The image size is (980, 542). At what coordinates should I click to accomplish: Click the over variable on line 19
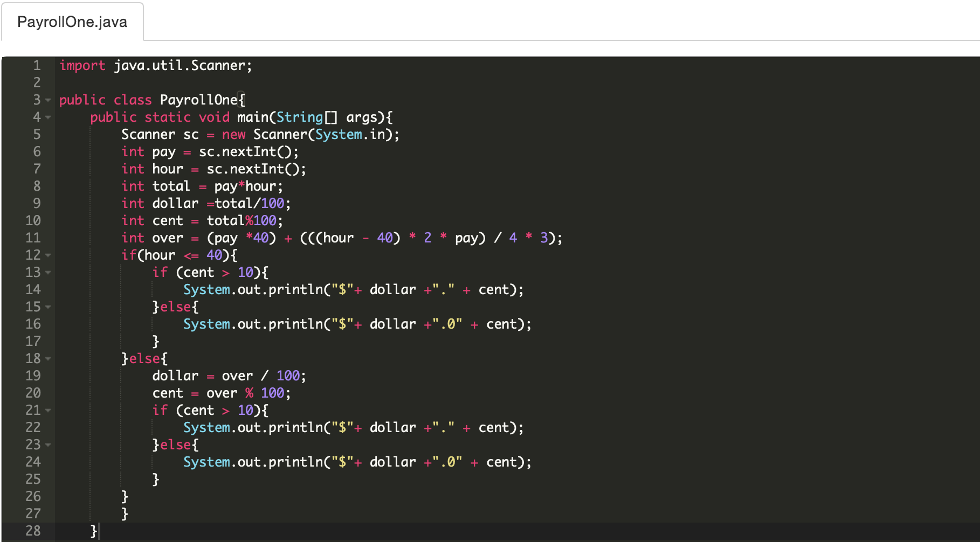tap(237, 376)
